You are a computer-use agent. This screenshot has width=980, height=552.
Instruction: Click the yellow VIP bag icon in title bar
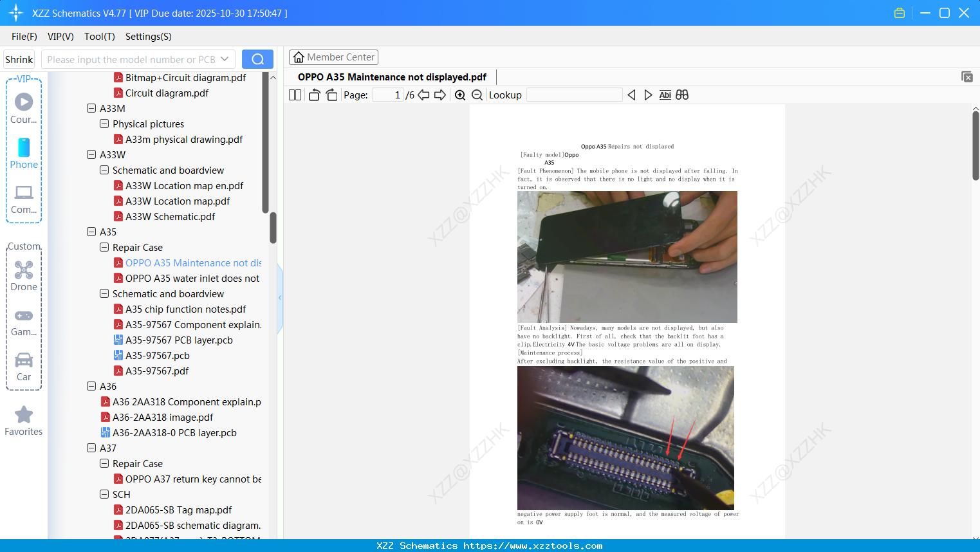coord(900,13)
